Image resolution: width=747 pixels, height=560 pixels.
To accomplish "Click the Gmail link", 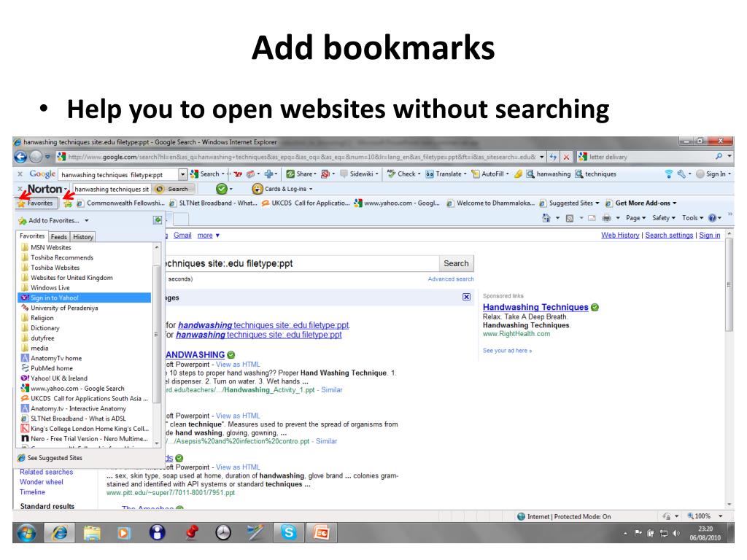I will click(x=182, y=236).
